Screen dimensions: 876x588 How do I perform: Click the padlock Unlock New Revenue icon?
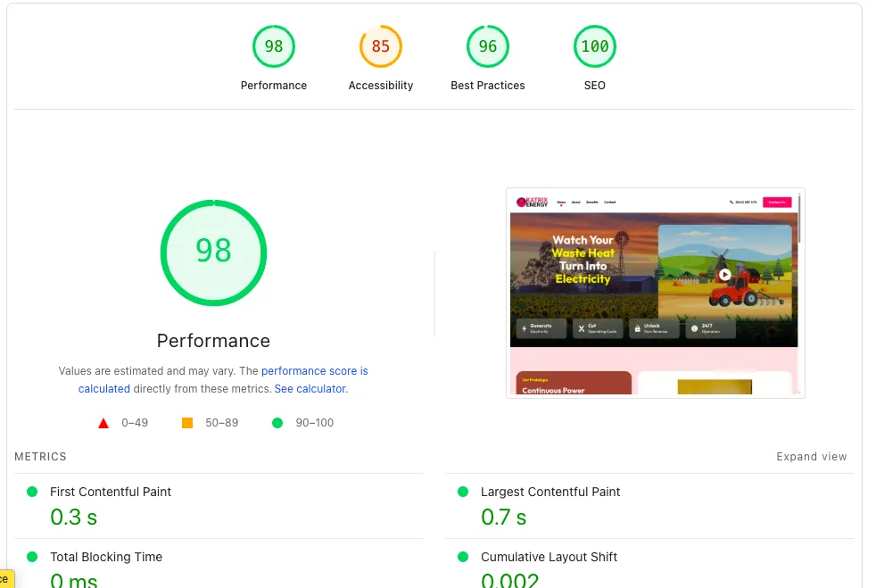pos(637,327)
